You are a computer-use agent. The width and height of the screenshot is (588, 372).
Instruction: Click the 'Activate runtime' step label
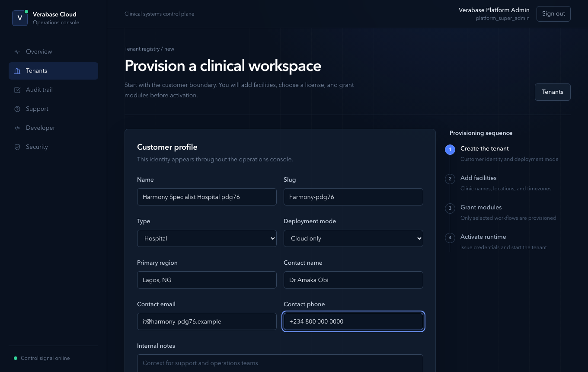pos(483,237)
